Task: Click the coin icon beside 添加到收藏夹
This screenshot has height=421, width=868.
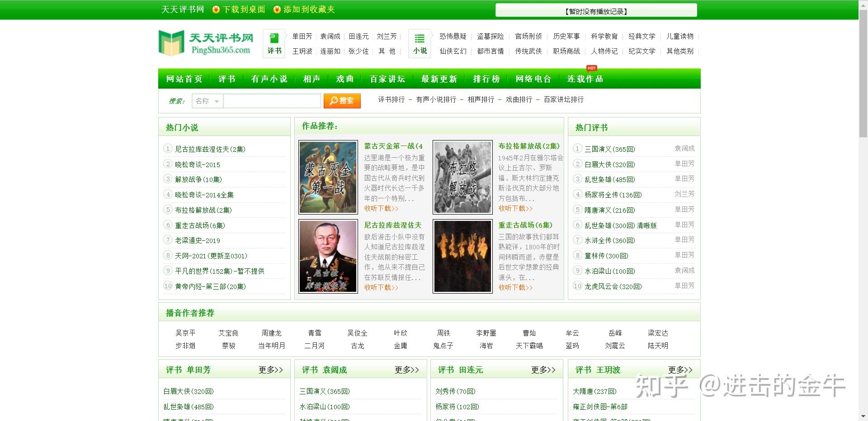Action: click(277, 9)
